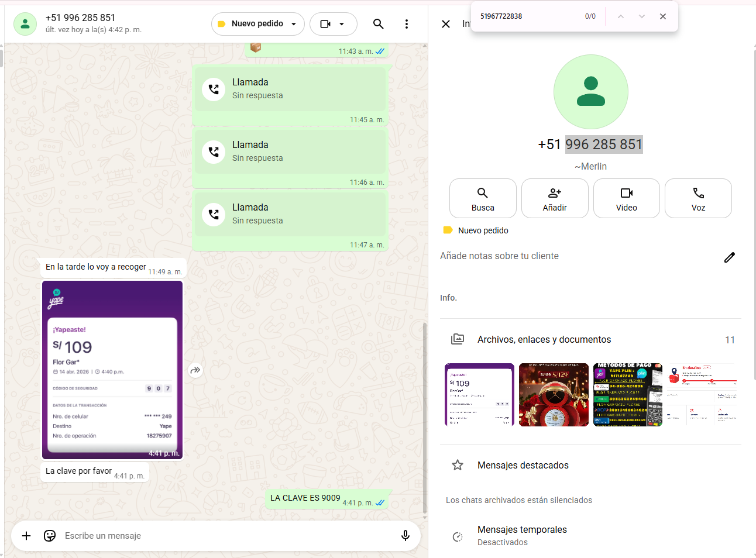
Task: Edit client notes with pencil icon
Action: click(x=729, y=257)
